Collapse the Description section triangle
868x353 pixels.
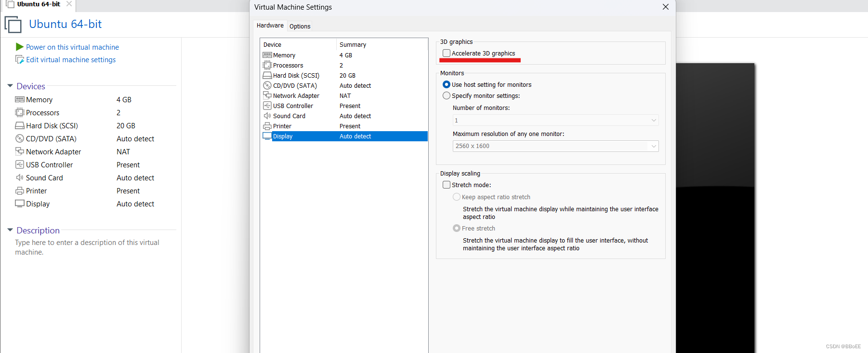[x=10, y=230]
